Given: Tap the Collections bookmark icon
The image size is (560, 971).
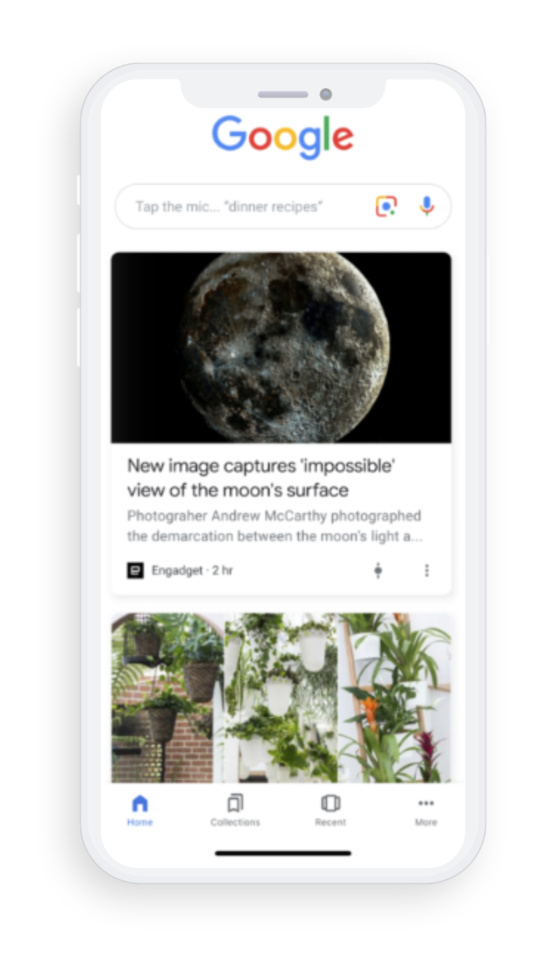Looking at the screenshot, I should point(235,803).
